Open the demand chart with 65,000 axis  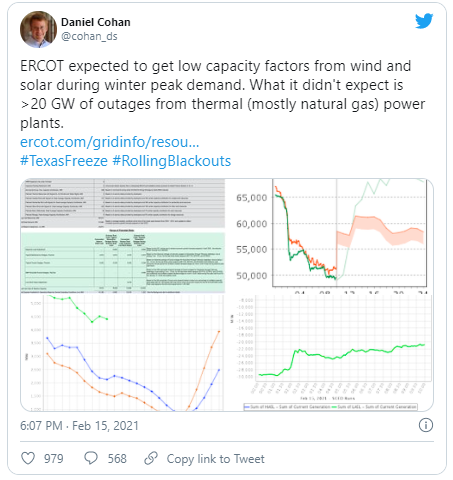click(330, 236)
